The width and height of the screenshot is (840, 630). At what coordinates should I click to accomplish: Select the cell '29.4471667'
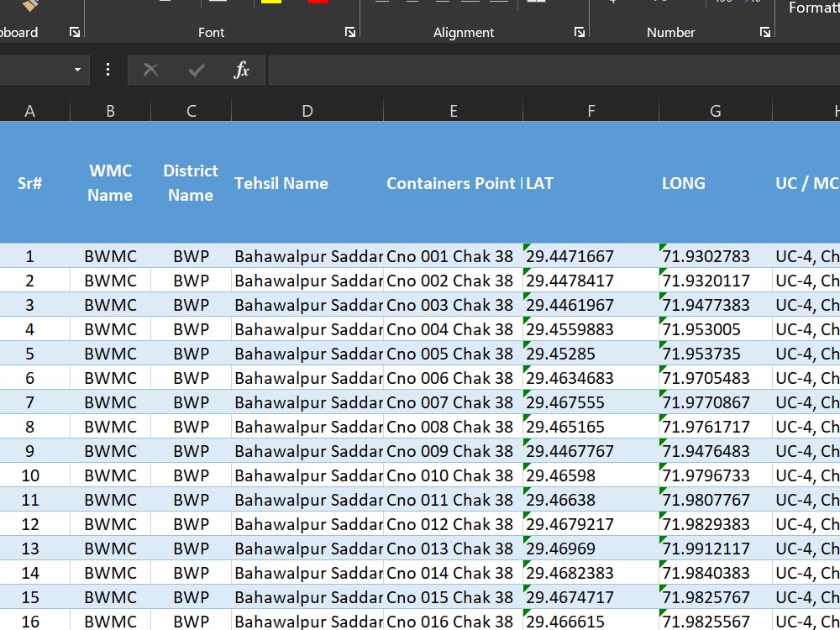click(x=591, y=256)
